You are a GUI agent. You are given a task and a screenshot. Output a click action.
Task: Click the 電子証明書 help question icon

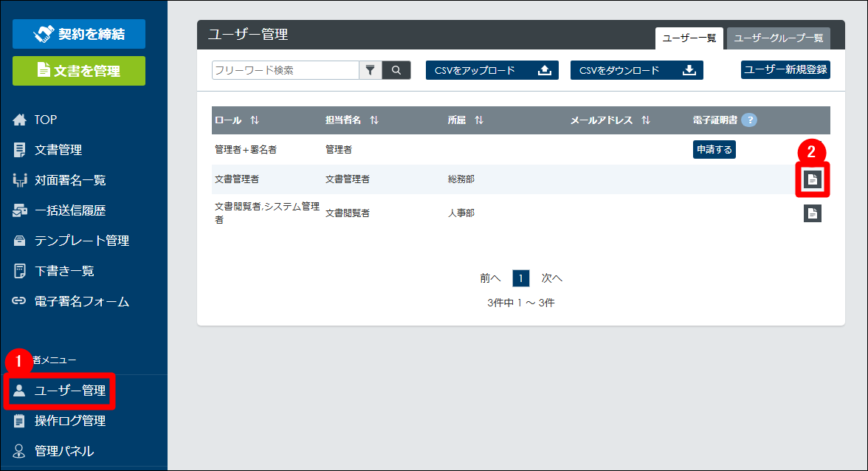click(x=749, y=120)
